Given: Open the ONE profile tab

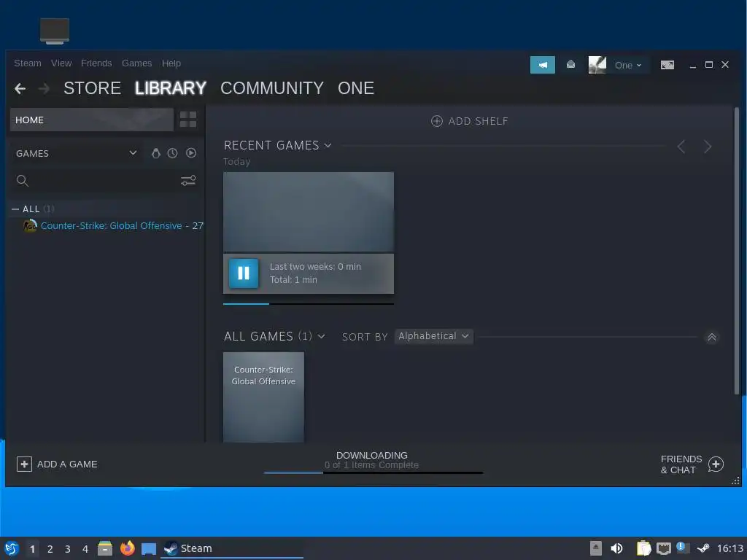Looking at the screenshot, I should 356,88.
